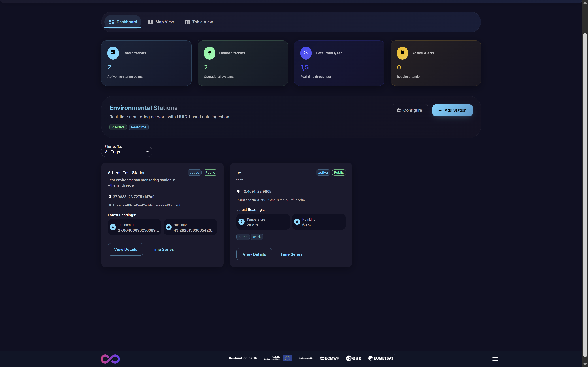Image resolution: width=588 pixels, height=367 pixels.
Task: Click the Total Stations grid icon
Action: point(113,53)
